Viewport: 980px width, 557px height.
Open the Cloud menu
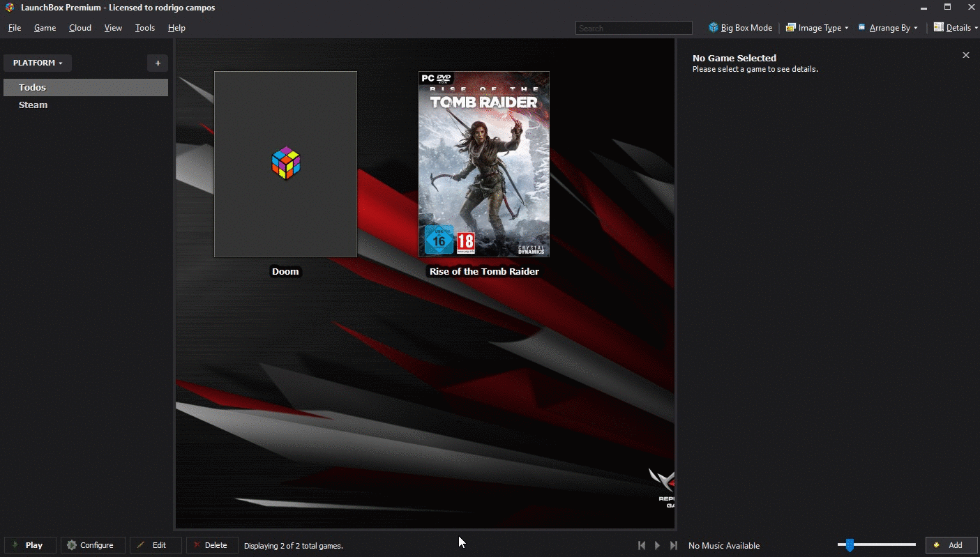coord(80,28)
